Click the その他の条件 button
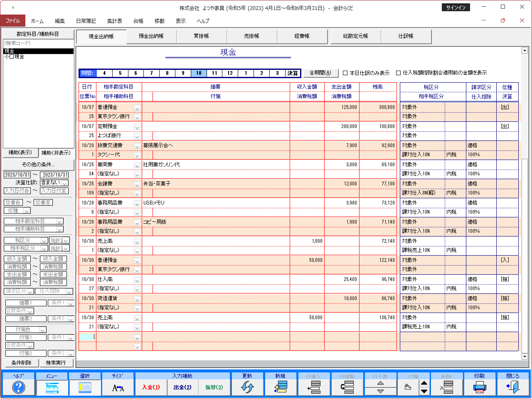Image resolution: width=532 pixels, height=399 pixels. 38,165
